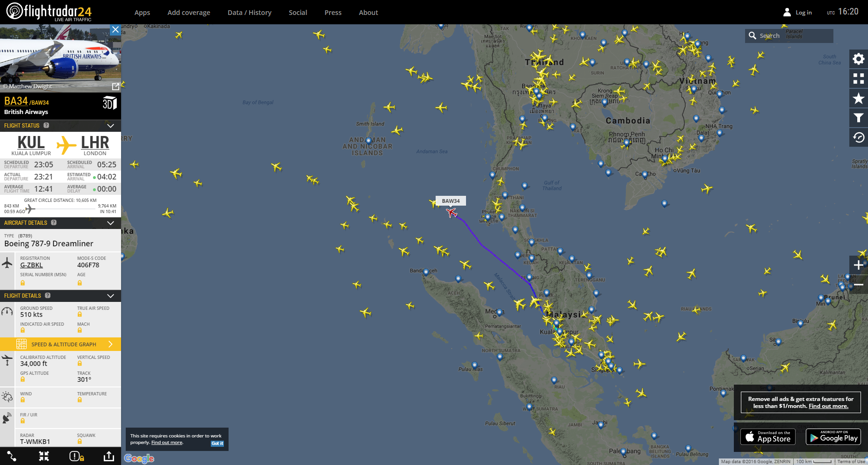Open the 3D view of flight BA34

109,103
